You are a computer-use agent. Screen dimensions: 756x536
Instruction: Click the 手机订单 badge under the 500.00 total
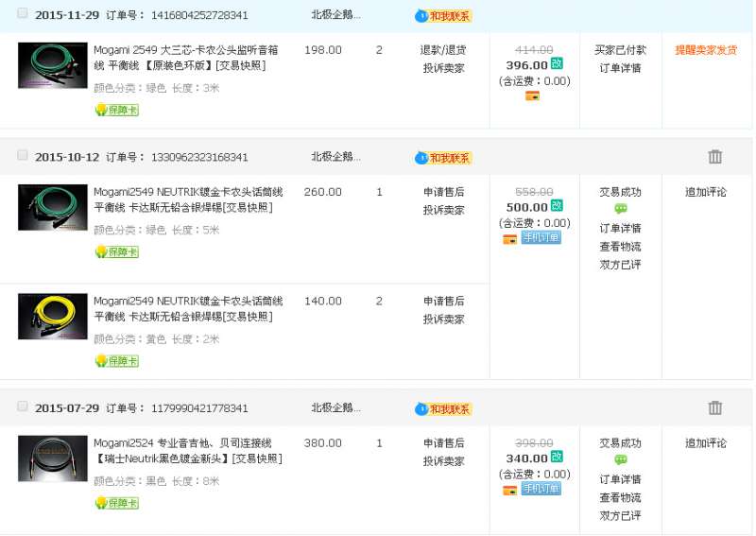(x=541, y=238)
